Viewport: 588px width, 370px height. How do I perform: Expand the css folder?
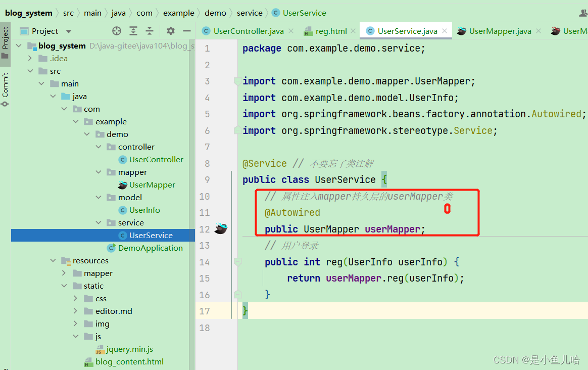(x=75, y=298)
